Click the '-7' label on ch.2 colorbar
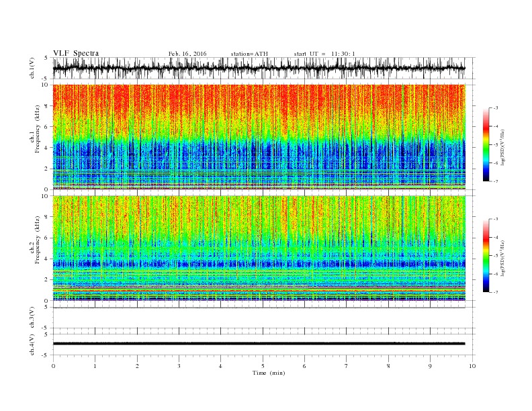This screenshot has height=411, width=532. [x=496, y=292]
